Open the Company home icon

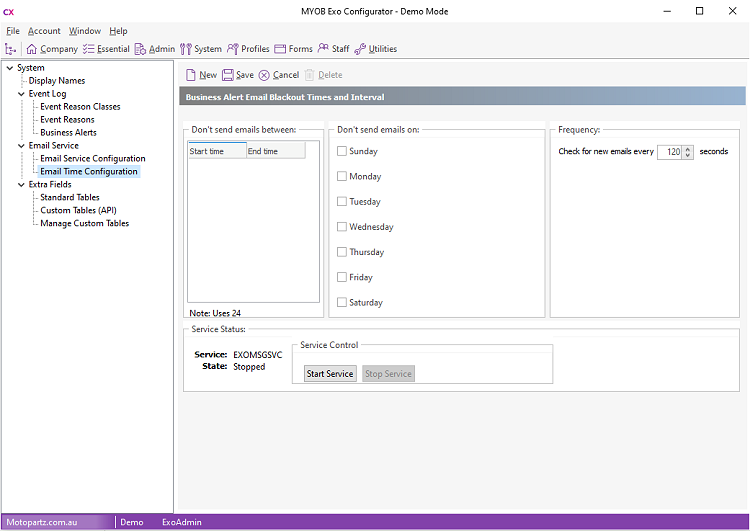[x=32, y=49]
